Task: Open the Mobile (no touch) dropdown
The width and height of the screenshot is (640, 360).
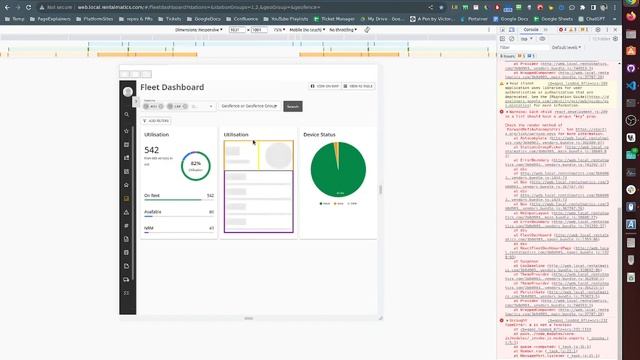Action: (x=307, y=30)
